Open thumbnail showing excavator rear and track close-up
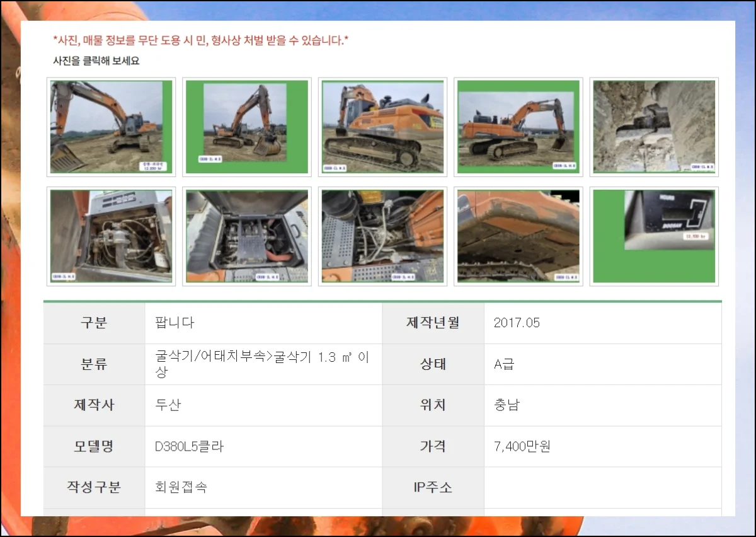The image size is (756, 537). 382,127
